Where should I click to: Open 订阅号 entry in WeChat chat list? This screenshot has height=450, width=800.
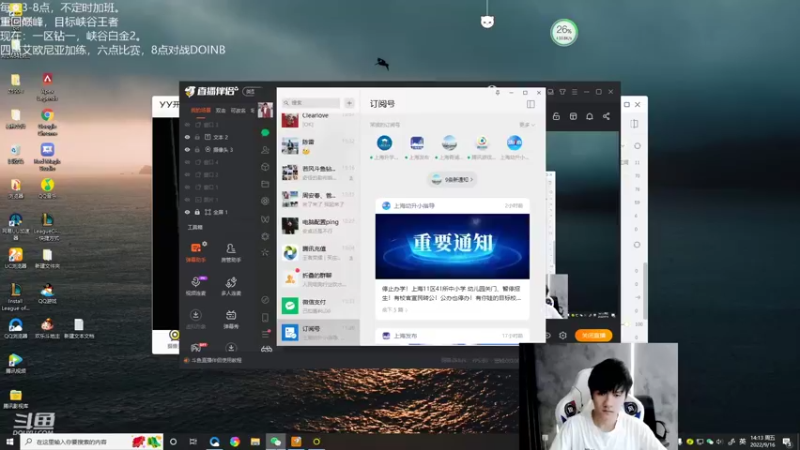(x=318, y=333)
